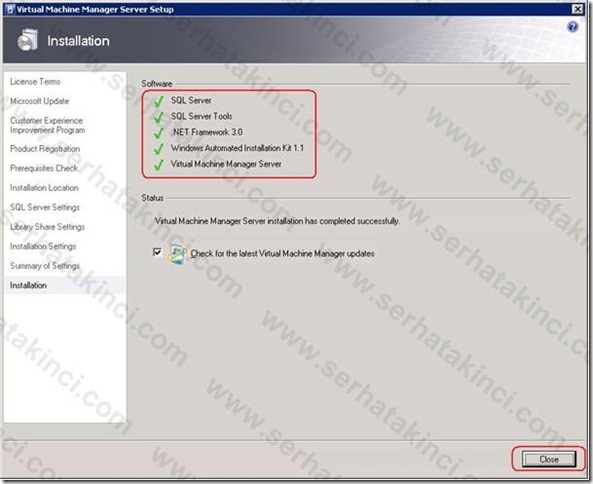Select the Installation Location step

coord(44,188)
